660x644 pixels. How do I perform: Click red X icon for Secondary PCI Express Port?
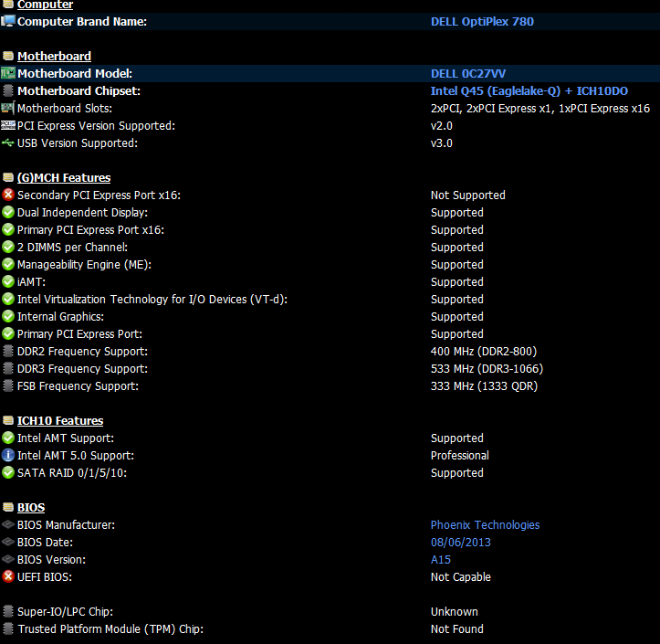point(8,195)
